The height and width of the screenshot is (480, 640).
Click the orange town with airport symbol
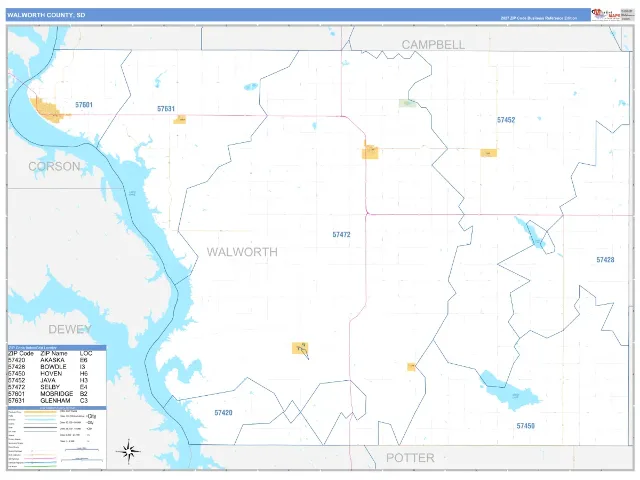click(x=300, y=348)
